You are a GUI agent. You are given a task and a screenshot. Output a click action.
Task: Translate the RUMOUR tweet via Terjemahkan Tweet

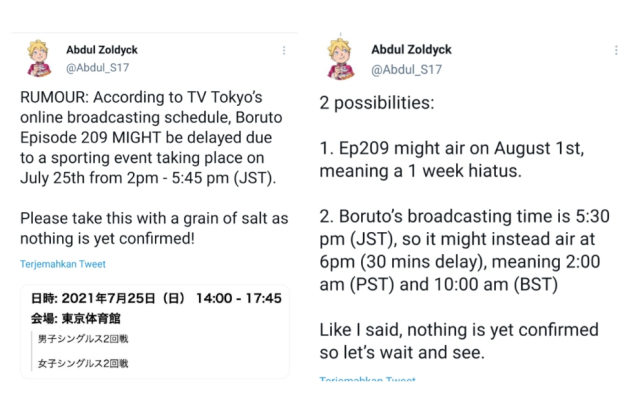coord(63,264)
